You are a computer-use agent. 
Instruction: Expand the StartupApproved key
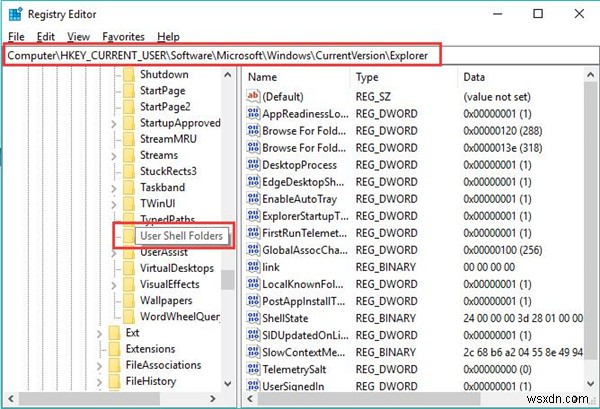pyautogui.click(x=114, y=123)
